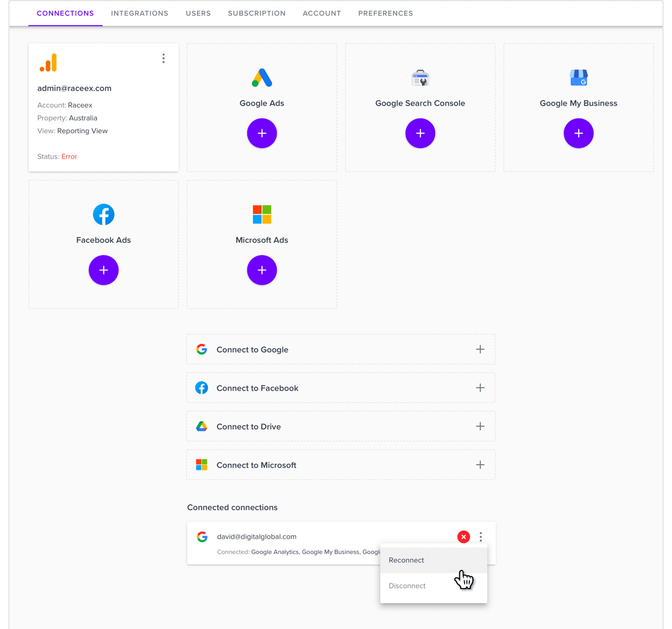Click the red error icon on david@digitalglobal.com

point(464,537)
